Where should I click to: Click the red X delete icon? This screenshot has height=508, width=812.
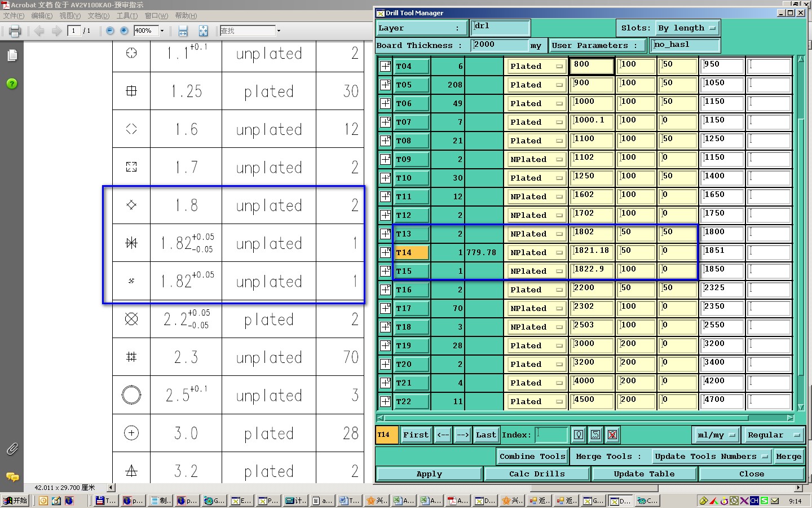click(612, 435)
